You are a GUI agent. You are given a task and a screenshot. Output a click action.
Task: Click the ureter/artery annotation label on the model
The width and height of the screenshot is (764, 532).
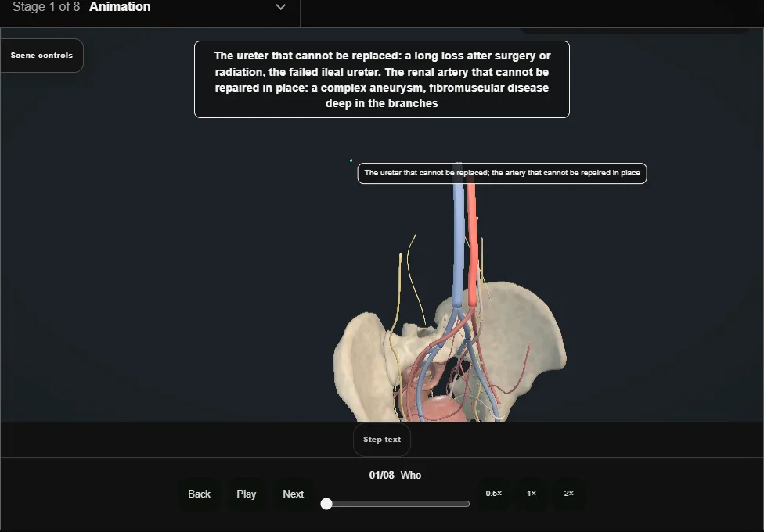pos(503,173)
